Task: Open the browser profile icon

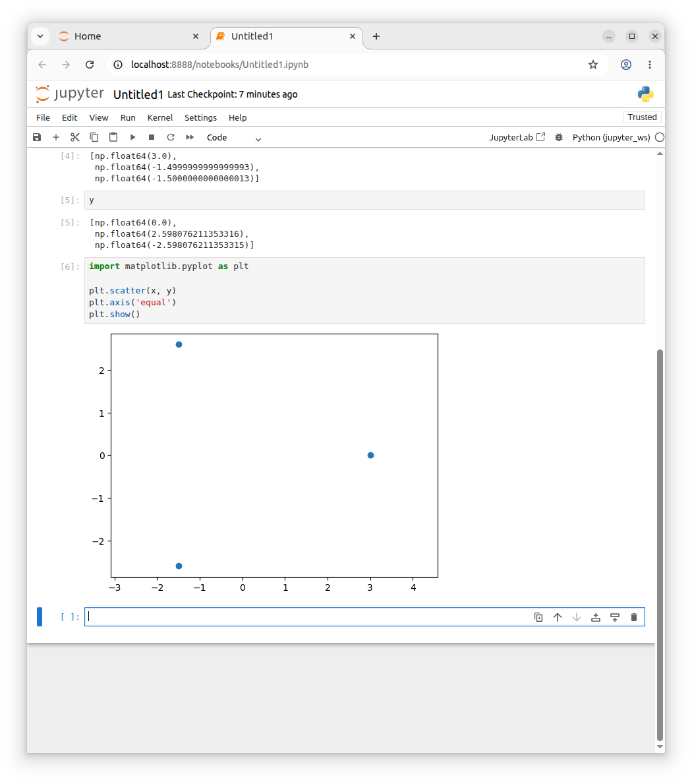Action: pos(626,65)
